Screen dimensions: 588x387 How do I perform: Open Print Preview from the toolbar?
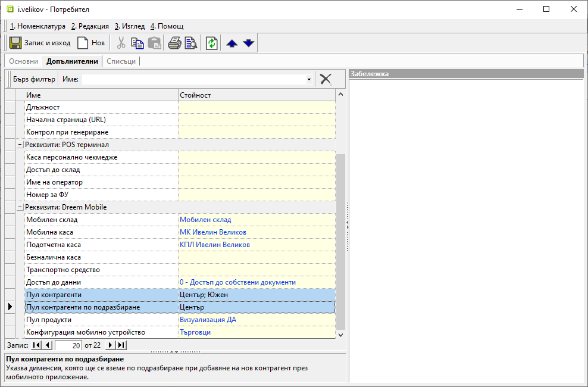(190, 43)
